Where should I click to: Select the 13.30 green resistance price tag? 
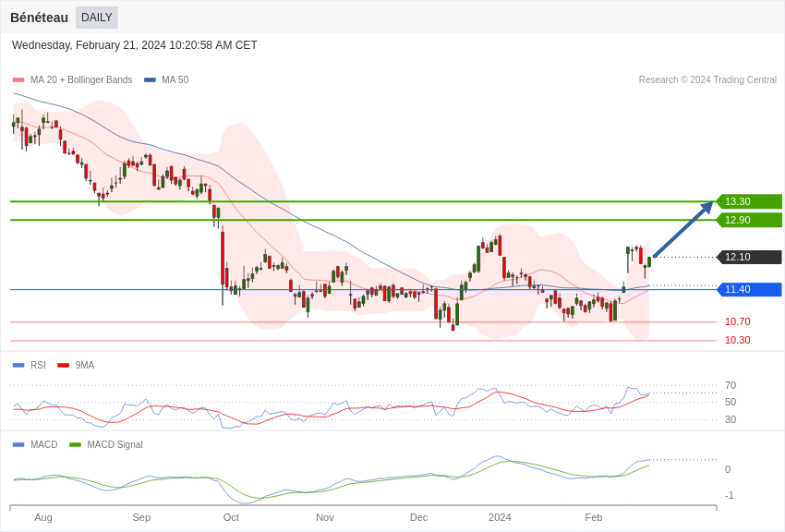(749, 201)
